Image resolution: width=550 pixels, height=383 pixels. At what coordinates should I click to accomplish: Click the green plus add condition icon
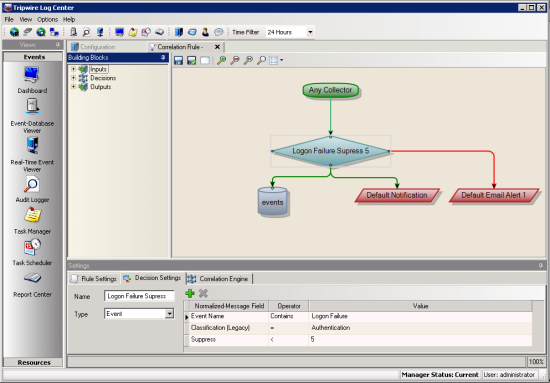coord(190,293)
